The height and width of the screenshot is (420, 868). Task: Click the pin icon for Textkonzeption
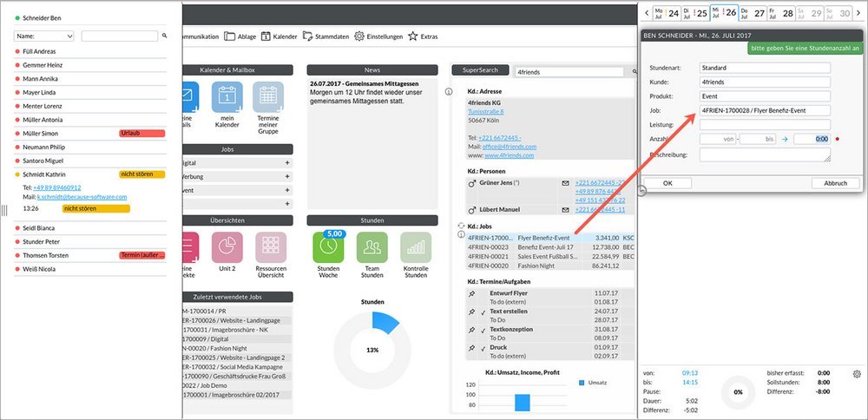click(471, 329)
